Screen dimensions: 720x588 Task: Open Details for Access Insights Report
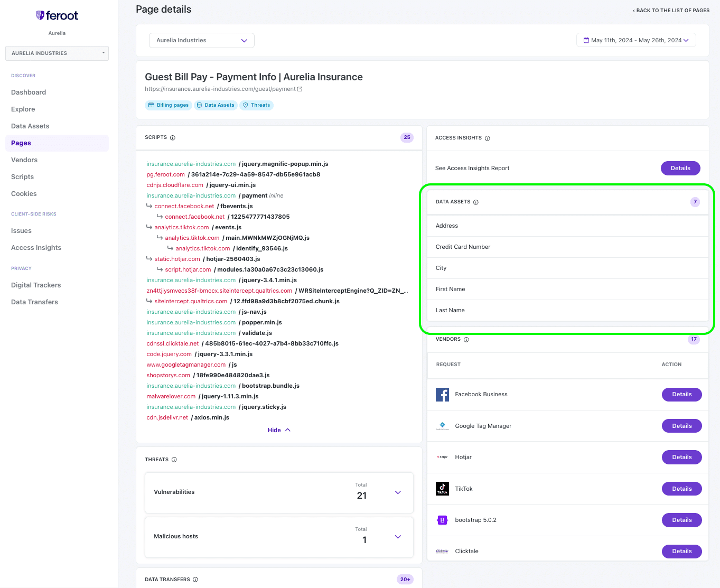point(680,168)
